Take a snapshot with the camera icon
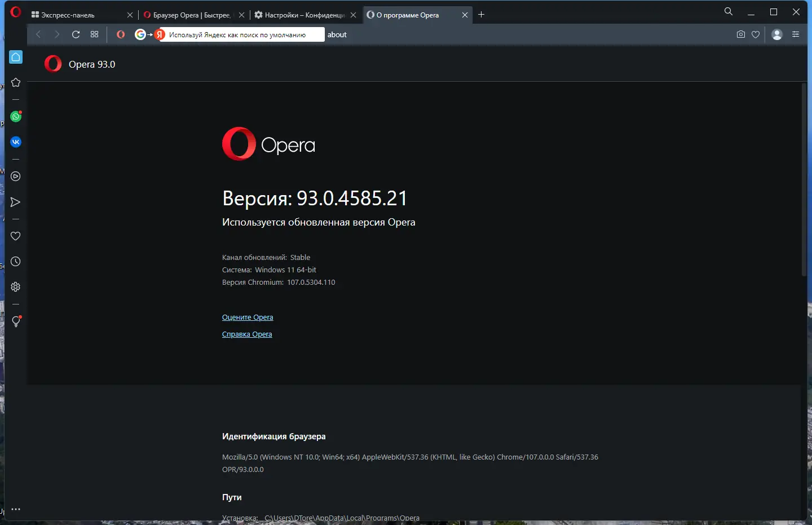Image resolution: width=812 pixels, height=525 pixels. 741,34
